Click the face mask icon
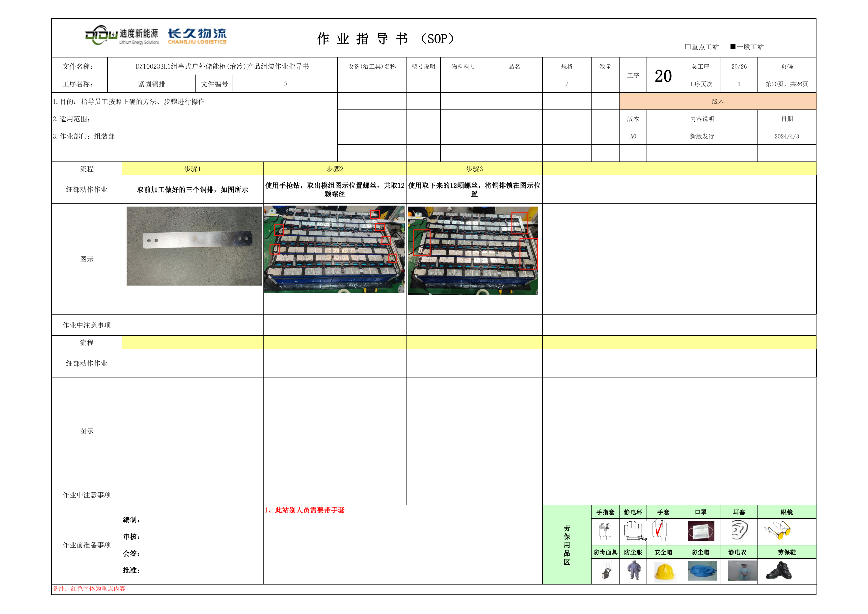This screenshot has width=868, height=614. (x=701, y=531)
